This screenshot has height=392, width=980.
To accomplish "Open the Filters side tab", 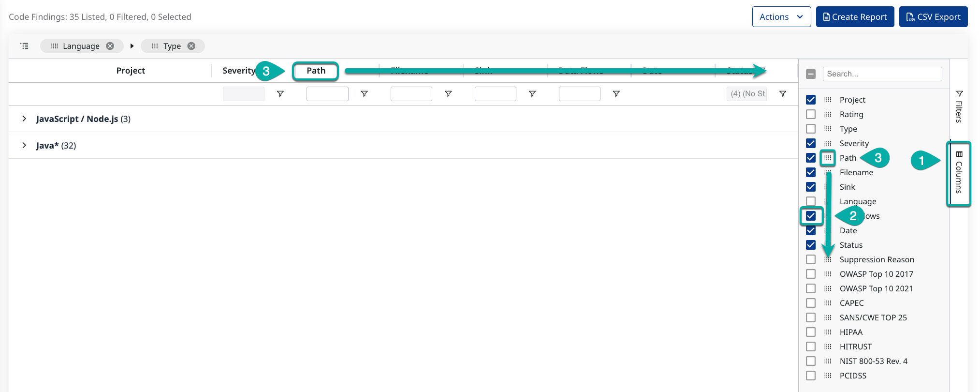I will 959,106.
